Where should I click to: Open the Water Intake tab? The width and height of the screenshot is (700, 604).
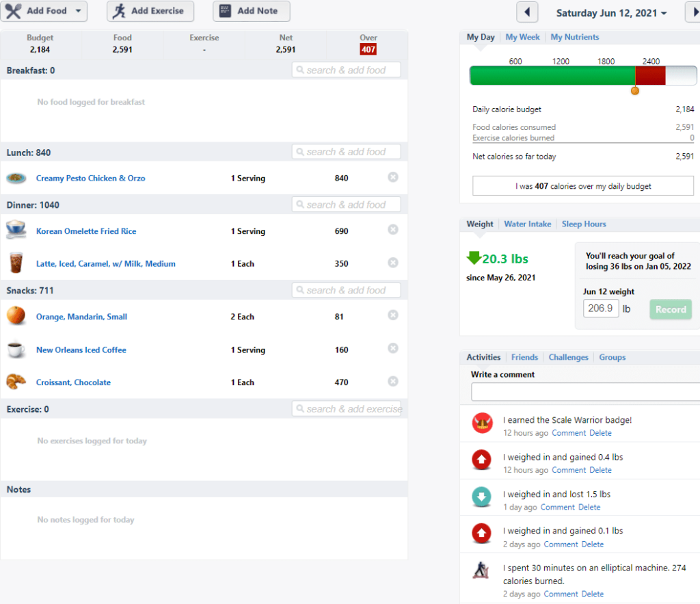(x=527, y=224)
